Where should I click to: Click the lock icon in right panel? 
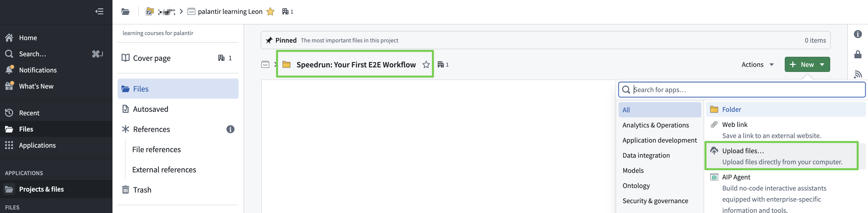pyautogui.click(x=858, y=54)
